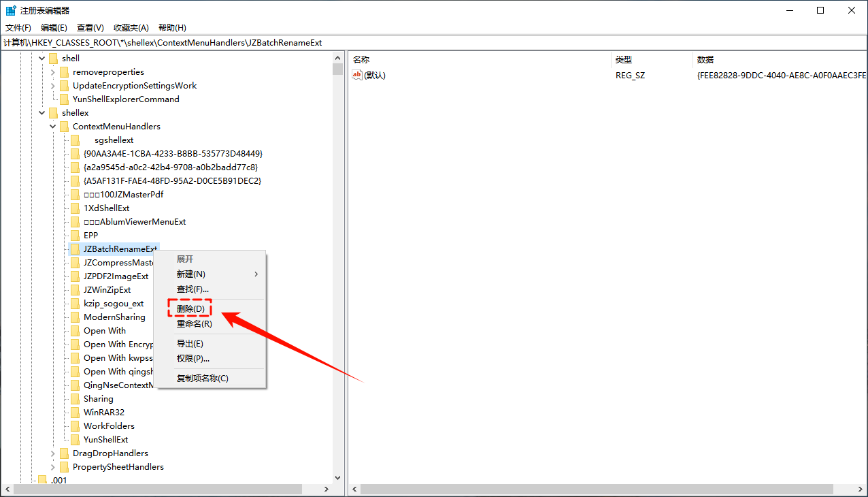Select 删除(D) from the context menu

tap(190, 308)
